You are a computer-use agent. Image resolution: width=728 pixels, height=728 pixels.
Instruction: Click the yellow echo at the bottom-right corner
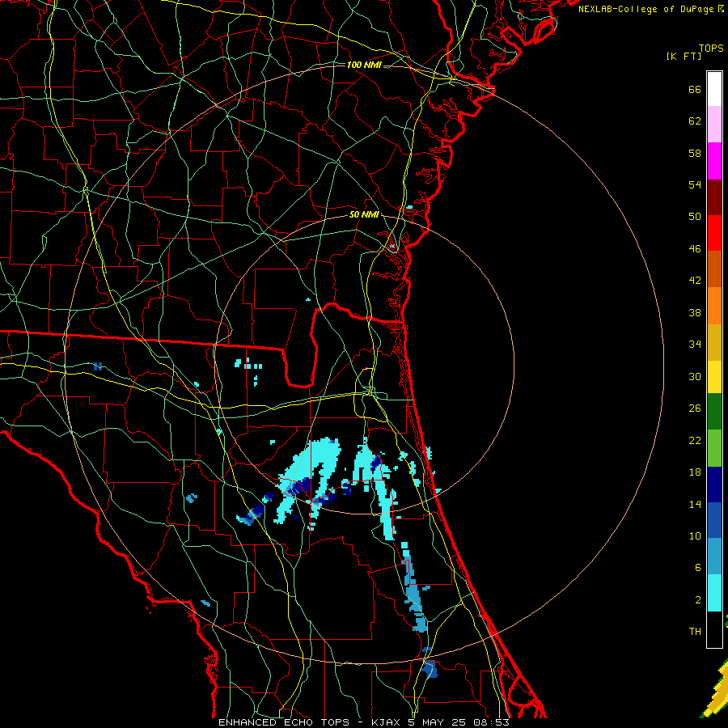[717, 692]
